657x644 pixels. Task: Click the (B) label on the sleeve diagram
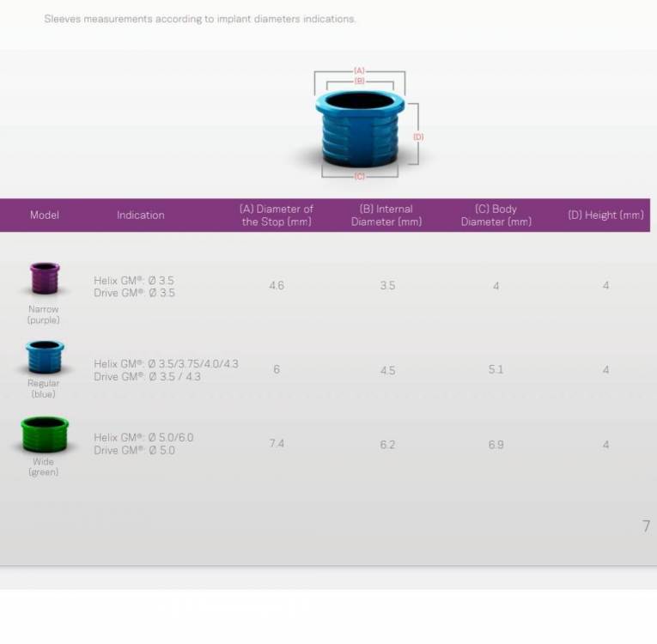(360, 80)
